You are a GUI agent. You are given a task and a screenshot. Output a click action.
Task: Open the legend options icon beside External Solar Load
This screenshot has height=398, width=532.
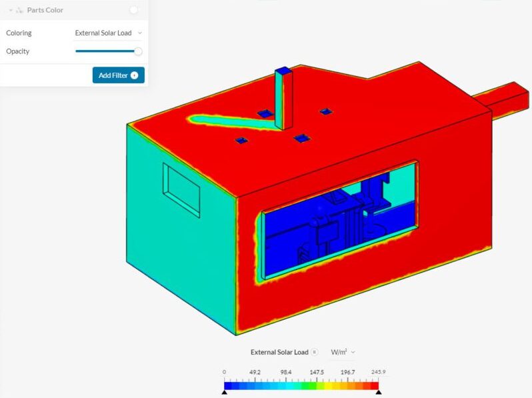pos(315,352)
